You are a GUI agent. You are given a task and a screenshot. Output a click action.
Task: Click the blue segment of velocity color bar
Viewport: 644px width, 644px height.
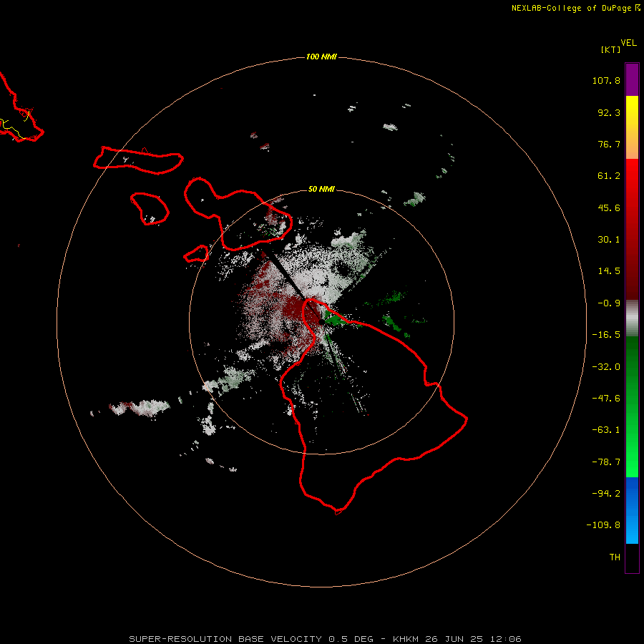pos(632,510)
